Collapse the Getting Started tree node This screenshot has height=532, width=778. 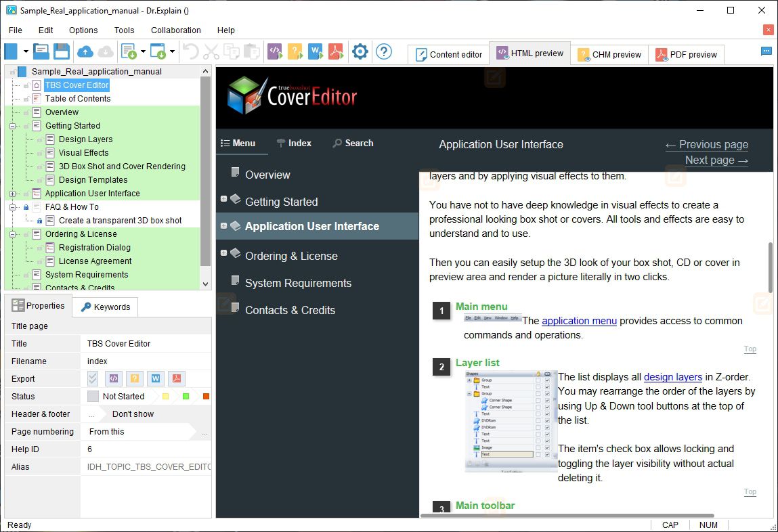[x=12, y=126]
